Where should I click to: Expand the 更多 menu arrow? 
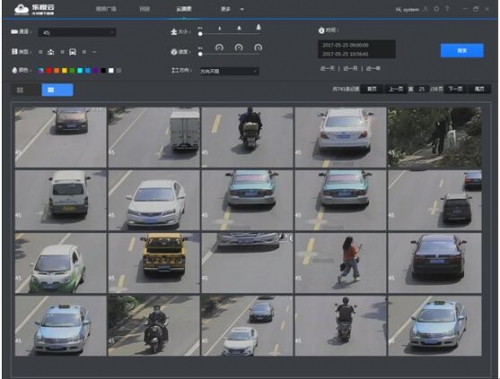242,9
